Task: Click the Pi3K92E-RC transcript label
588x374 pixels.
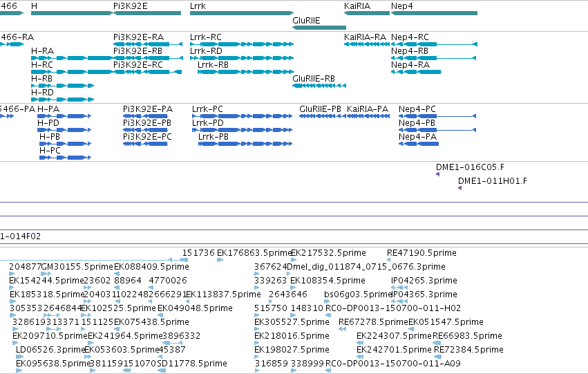Action: tap(138, 65)
